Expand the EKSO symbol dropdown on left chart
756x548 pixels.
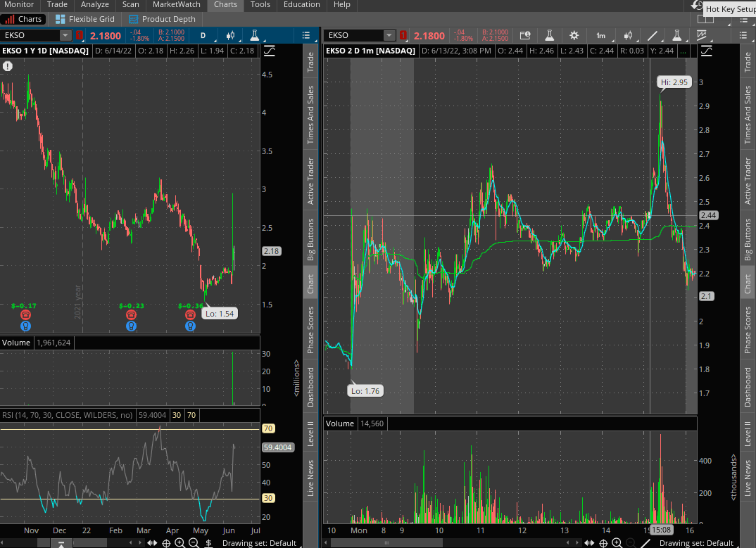click(65, 35)
